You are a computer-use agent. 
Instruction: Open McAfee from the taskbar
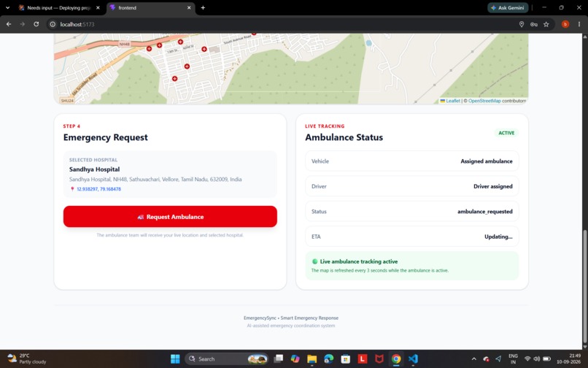pyautogui.click(x=379, y=359)
